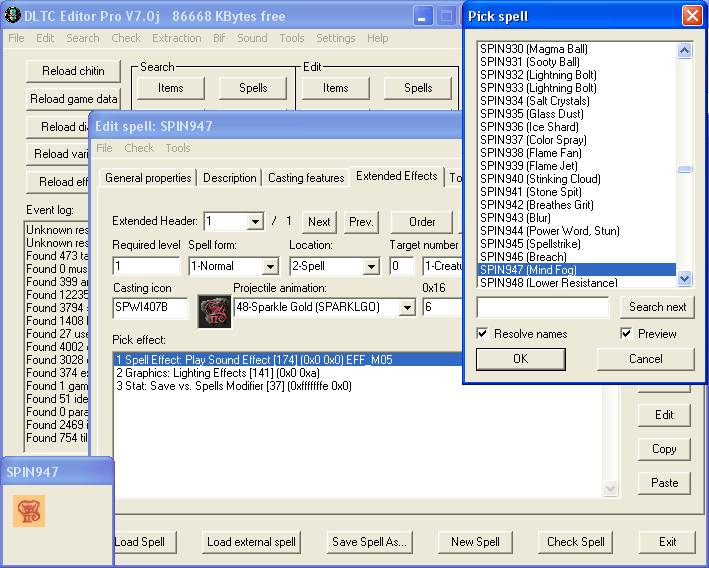Open the Spell form dropdown

[270, 266]
